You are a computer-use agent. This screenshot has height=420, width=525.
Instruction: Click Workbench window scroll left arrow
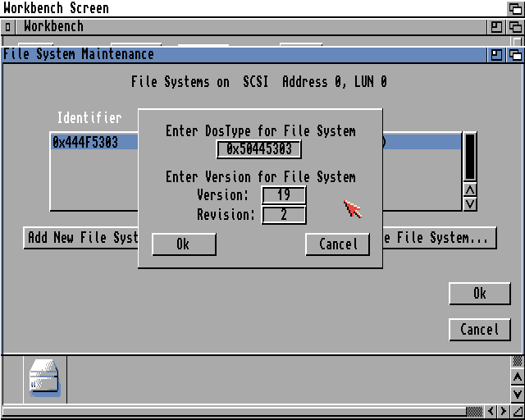point(491,411)
